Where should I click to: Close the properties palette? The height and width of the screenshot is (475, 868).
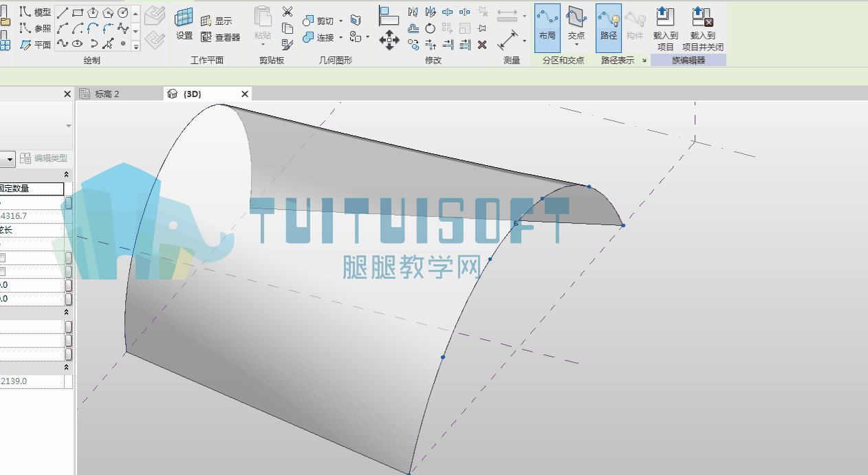(x=67, y=94)
